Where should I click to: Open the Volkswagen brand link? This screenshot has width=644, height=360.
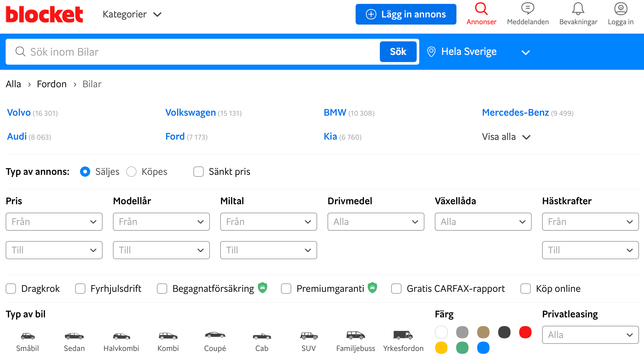click(191, 112)
